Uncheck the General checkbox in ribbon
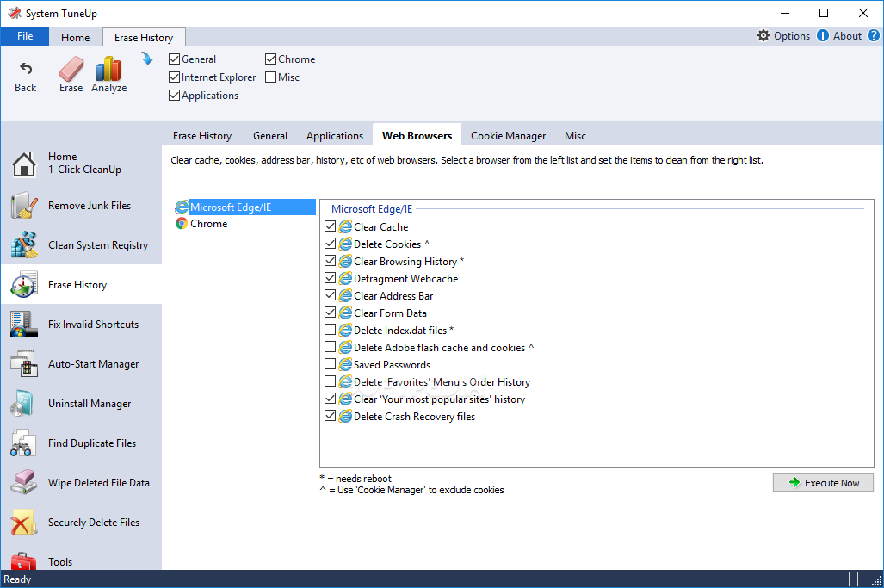This screenshot has height=588, width=884. (x=174, y=59)
